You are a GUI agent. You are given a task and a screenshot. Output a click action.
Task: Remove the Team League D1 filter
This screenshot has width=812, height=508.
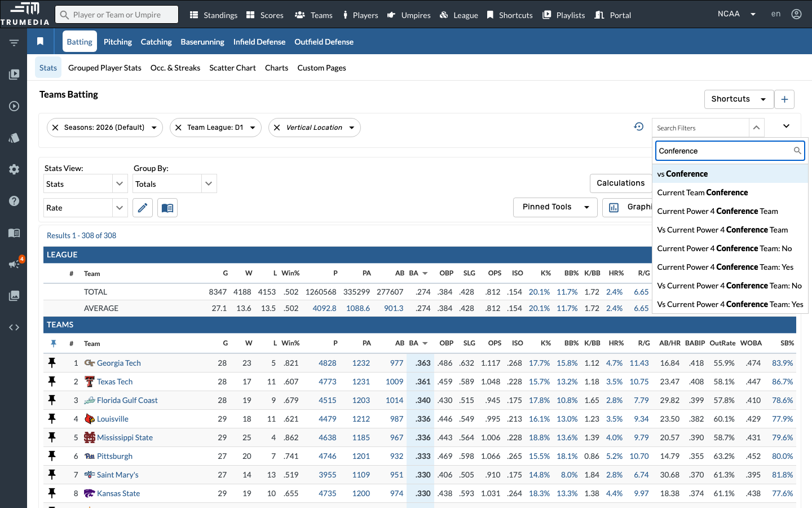coord(178,128)
